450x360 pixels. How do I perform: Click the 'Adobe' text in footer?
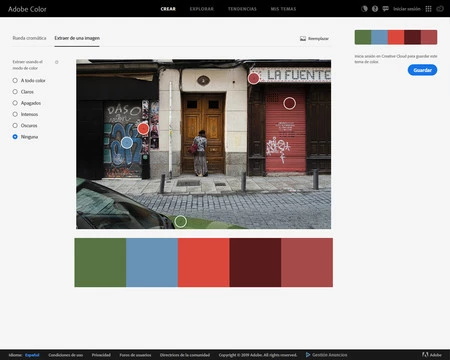click(x=435, y=355)
